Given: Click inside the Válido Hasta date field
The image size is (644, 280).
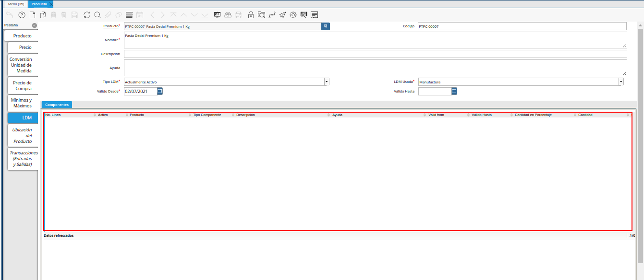Looking at the screenshot, I should (435, 91).
